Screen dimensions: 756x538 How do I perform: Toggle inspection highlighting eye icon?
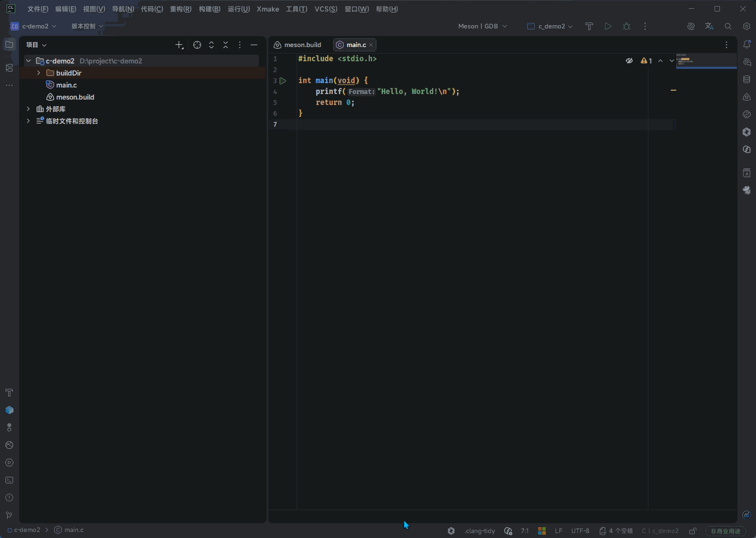click(629, 61)
